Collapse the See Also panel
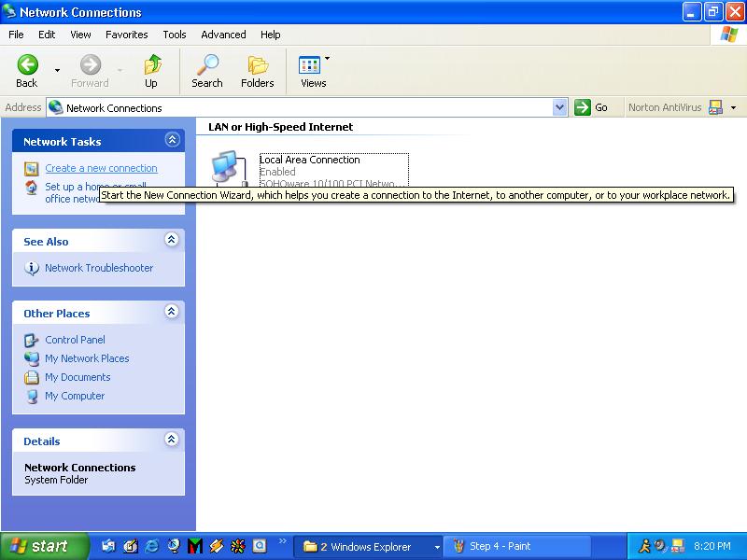The width and height of the screenshot is (747, 560). pyautogui.click(x=172, y=240)
